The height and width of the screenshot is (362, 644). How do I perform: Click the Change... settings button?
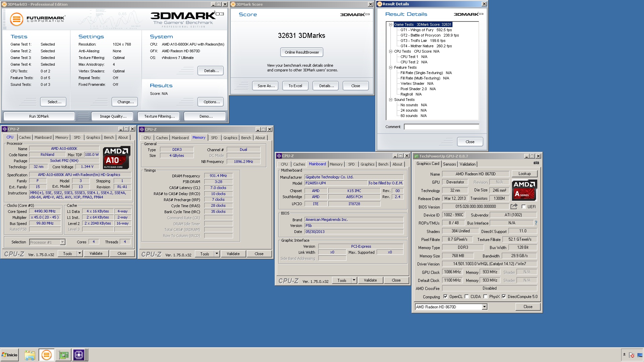125,102
